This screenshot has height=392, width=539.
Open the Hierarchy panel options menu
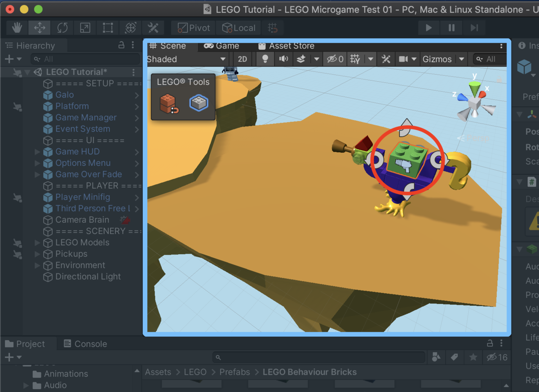click(x=133, y=45)
